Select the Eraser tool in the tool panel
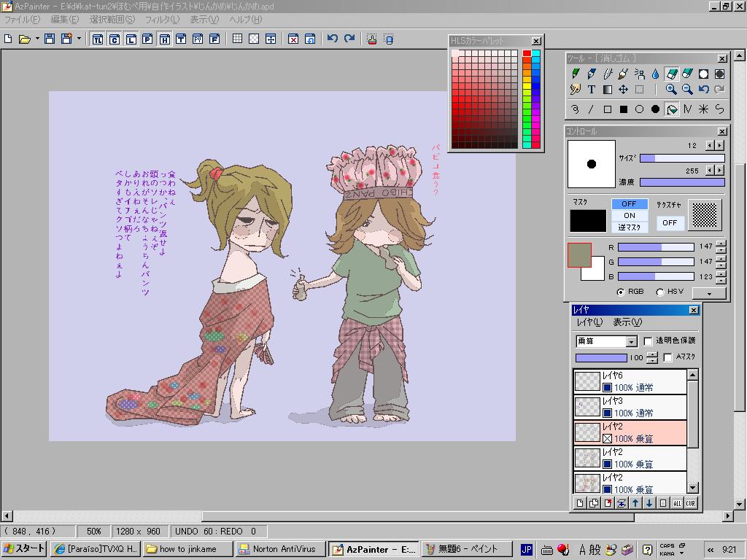Image resolution: width=747 pixels, height=560 pixels. pos(671,74)
